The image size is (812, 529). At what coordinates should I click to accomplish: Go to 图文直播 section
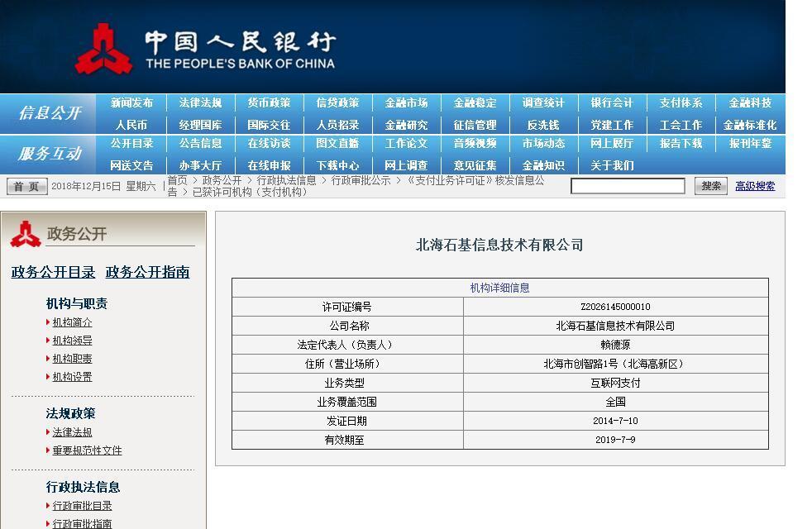click(x=337, y=143)
